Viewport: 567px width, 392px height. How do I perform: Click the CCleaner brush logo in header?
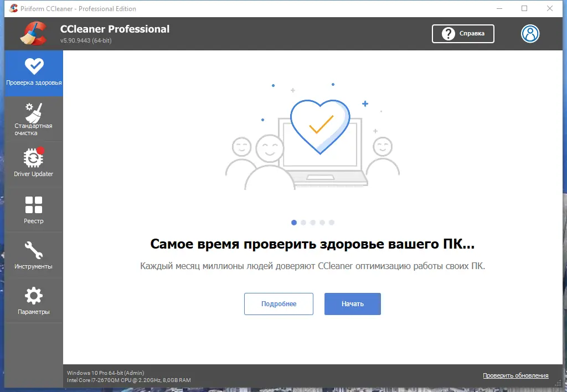(x=32, y=33)
